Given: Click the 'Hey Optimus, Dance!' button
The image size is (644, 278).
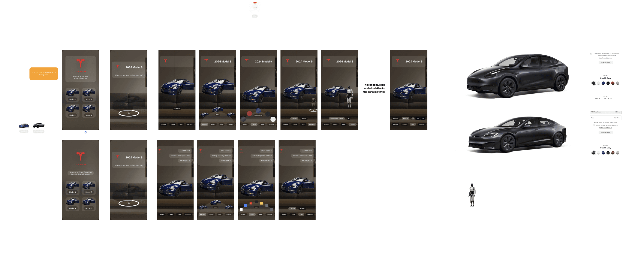Looking at the screenshot, I should pos(337,118).
